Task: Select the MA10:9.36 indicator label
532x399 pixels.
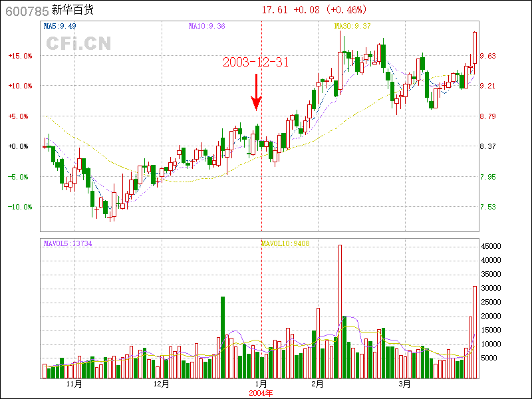Action: click(207, 26)
